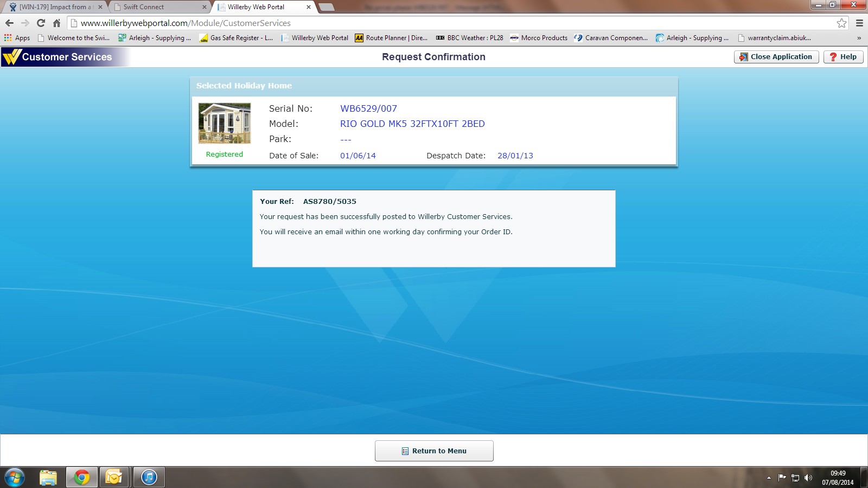Click the holiday home thumbnail image
Viewport: 868px width, 488px height.
coord(225,123)
